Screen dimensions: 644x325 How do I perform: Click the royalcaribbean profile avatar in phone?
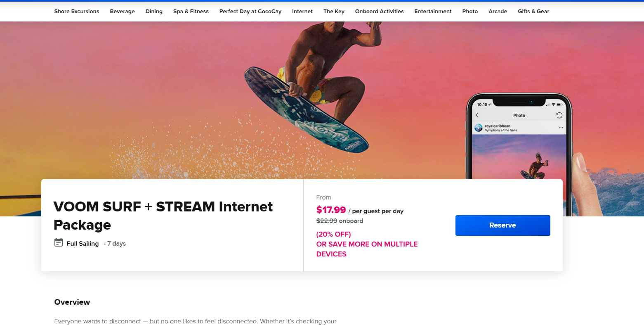click(479, 128)
